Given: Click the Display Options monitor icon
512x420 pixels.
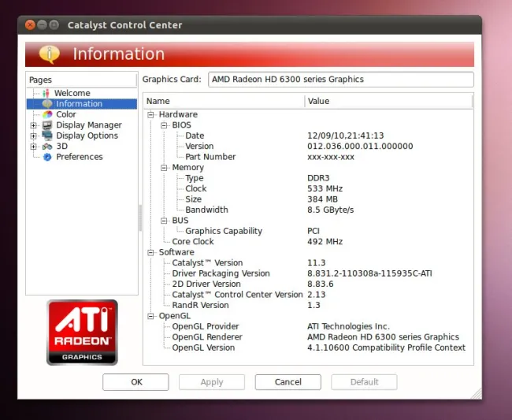Looking at the screenshot, I should (47, 136).
